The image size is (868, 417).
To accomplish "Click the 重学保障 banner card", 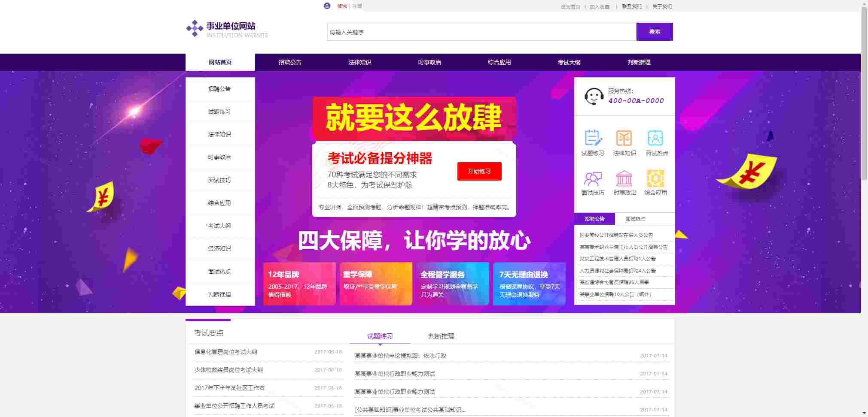I will tap(376, 284).
